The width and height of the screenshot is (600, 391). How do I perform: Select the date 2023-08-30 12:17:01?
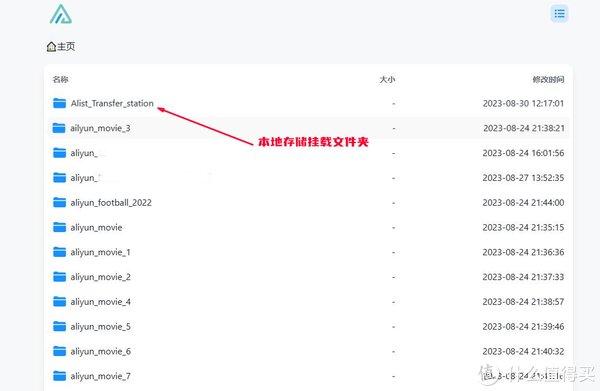coord(523,103)
